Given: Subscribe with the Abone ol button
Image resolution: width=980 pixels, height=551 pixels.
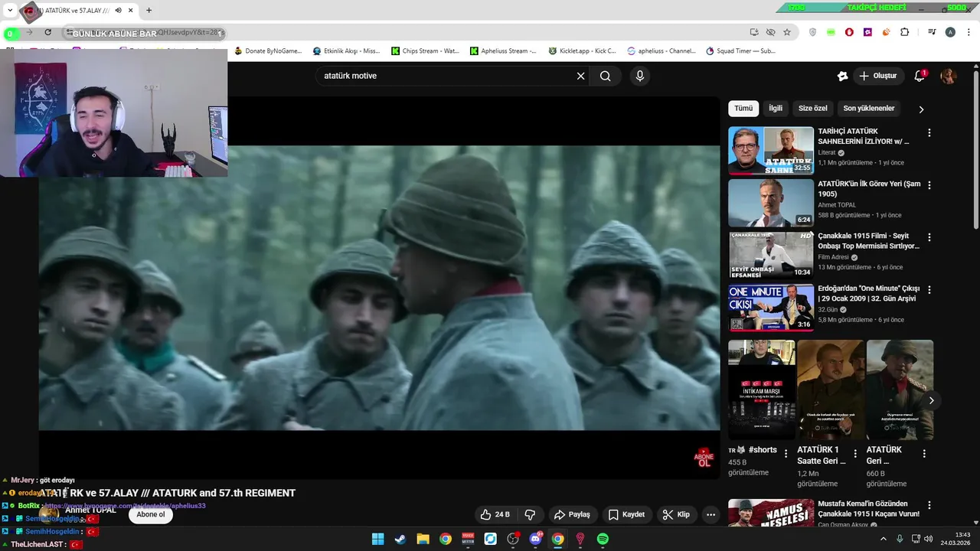Looking at the screenshot, I should click(151, 514).
